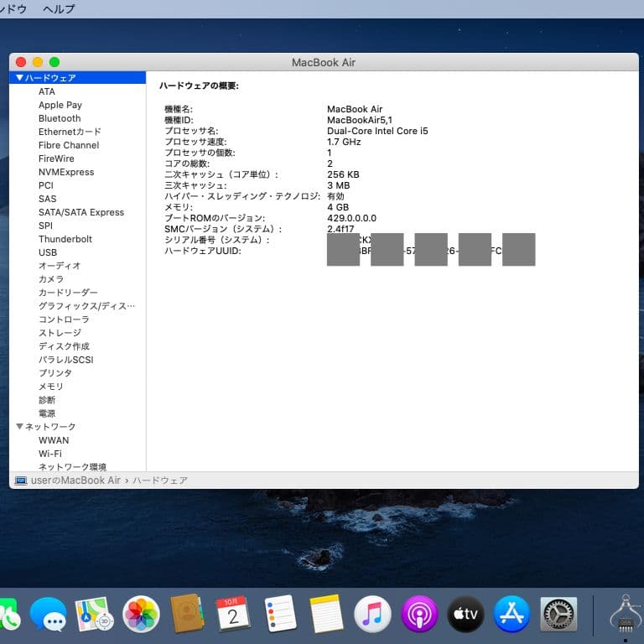This screenshot has width=644, height=644.
Task: Select Fibre Channel in the sidebar
Action: tap(69, 145)
